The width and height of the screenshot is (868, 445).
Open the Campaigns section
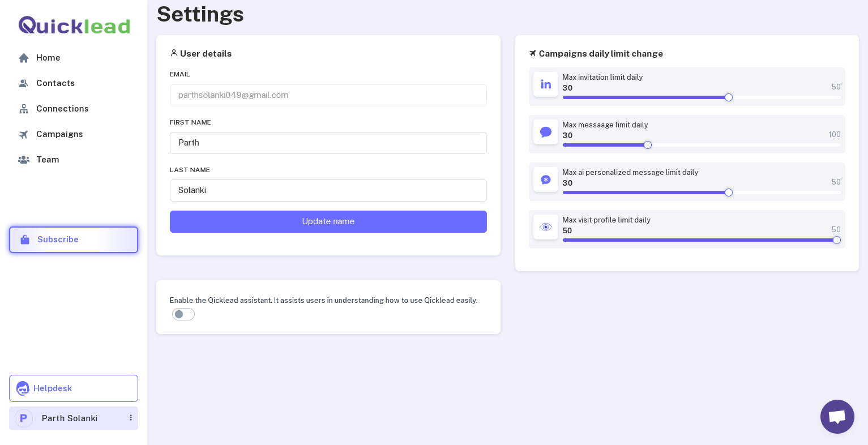click(x=59, y=134)
